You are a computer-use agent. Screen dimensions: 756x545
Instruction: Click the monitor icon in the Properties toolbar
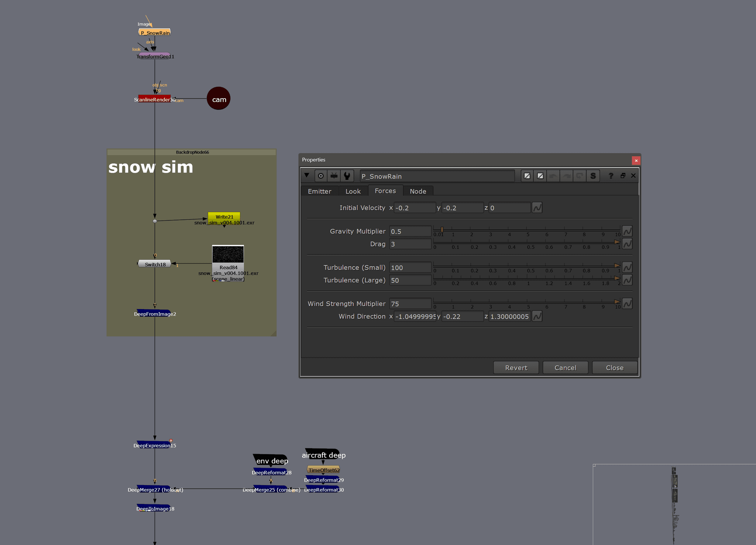point(334,175)
